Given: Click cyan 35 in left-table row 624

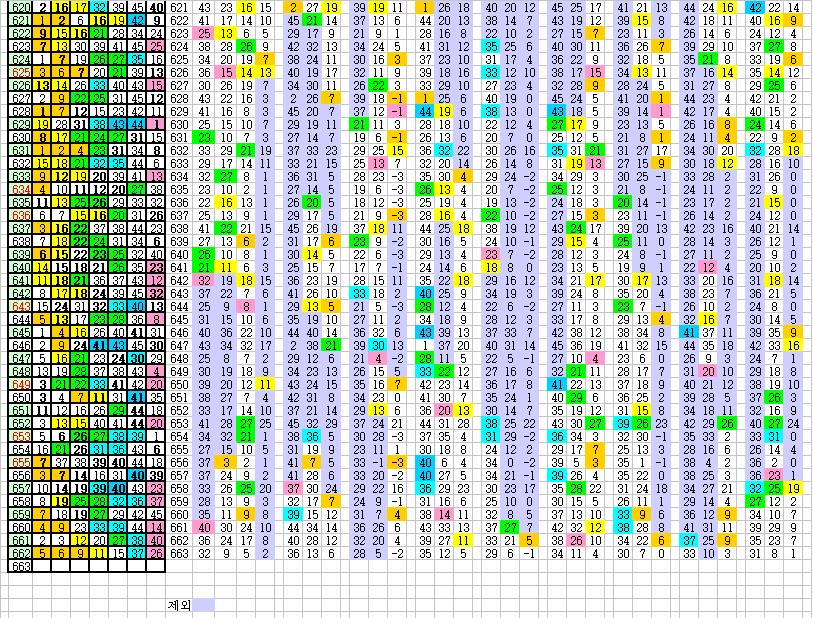Looking at the screenshot, I should tap(137, 59).
